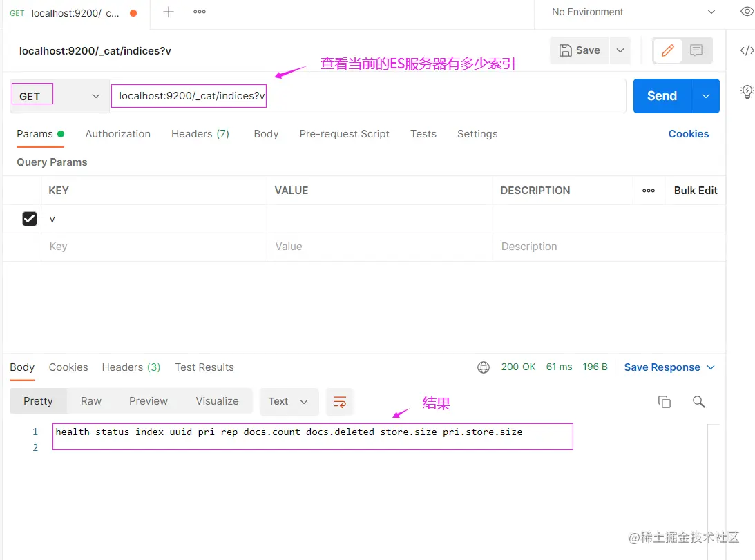Image resolution: width=755 pixels, height=560 pixels.
Task: Expand the Save button dropdown arrow
Action: click(620, 50)
